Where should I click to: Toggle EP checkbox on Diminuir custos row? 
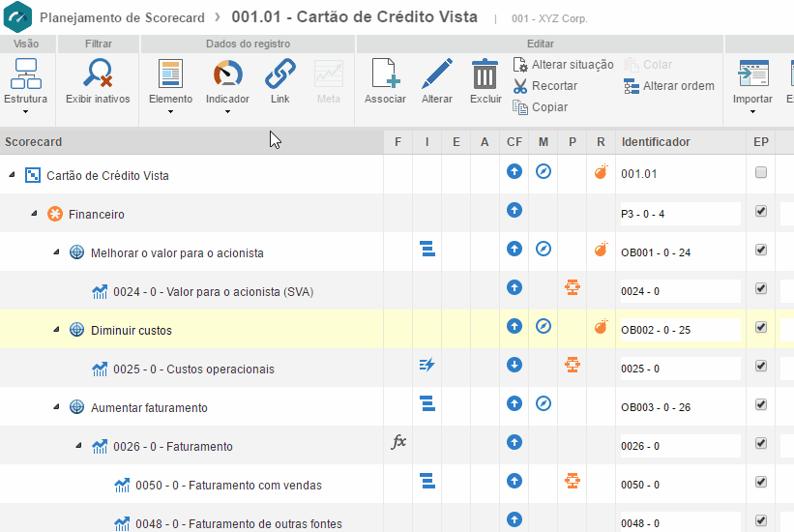point(761,327)
